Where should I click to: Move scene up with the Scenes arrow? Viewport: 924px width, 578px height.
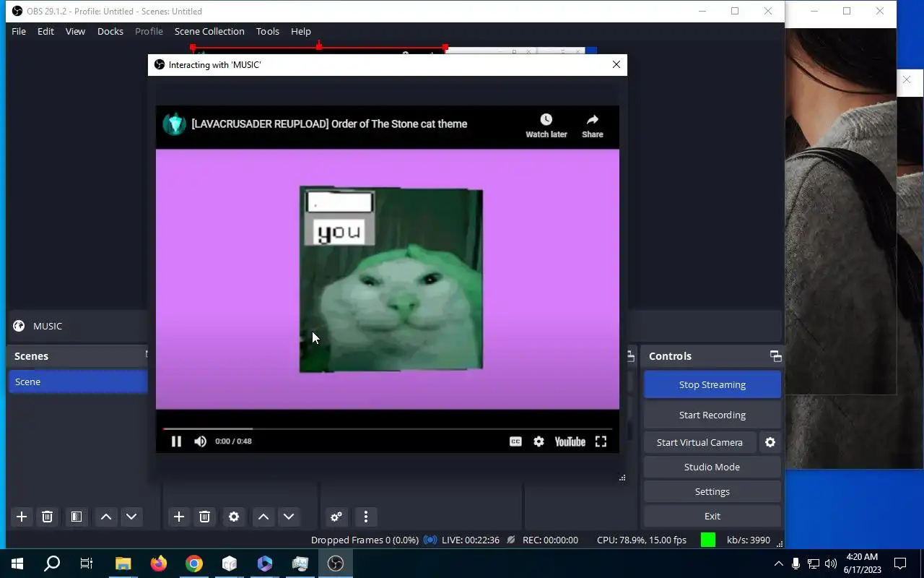point(105,517)
